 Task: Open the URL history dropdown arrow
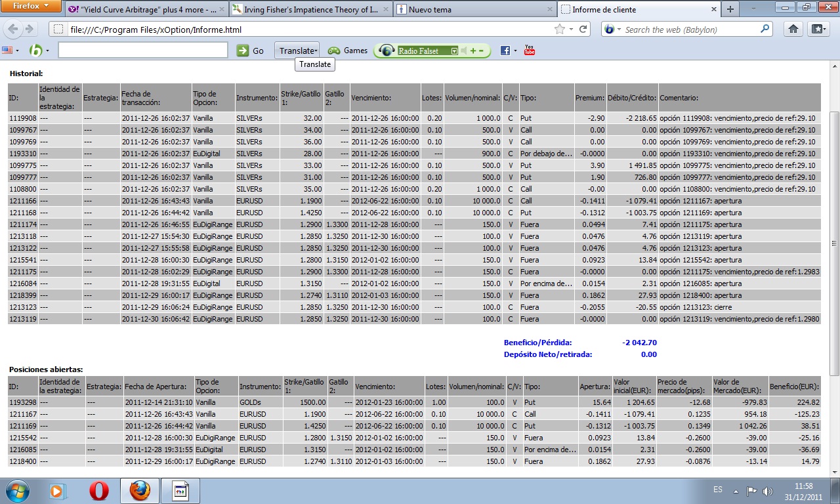[571, 30]
